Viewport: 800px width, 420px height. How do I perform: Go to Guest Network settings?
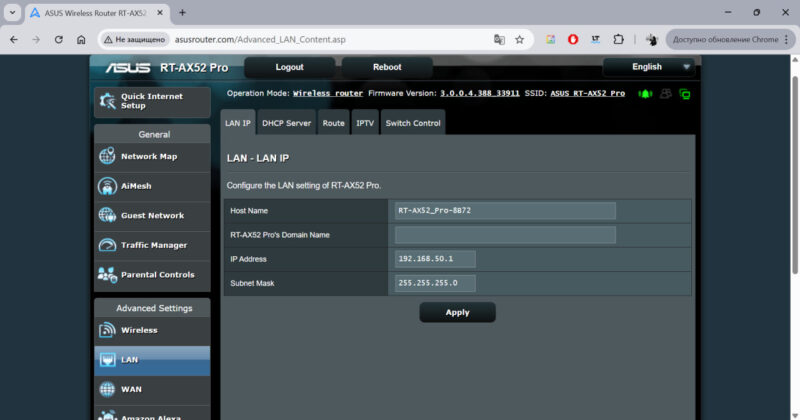pos(152,216)
